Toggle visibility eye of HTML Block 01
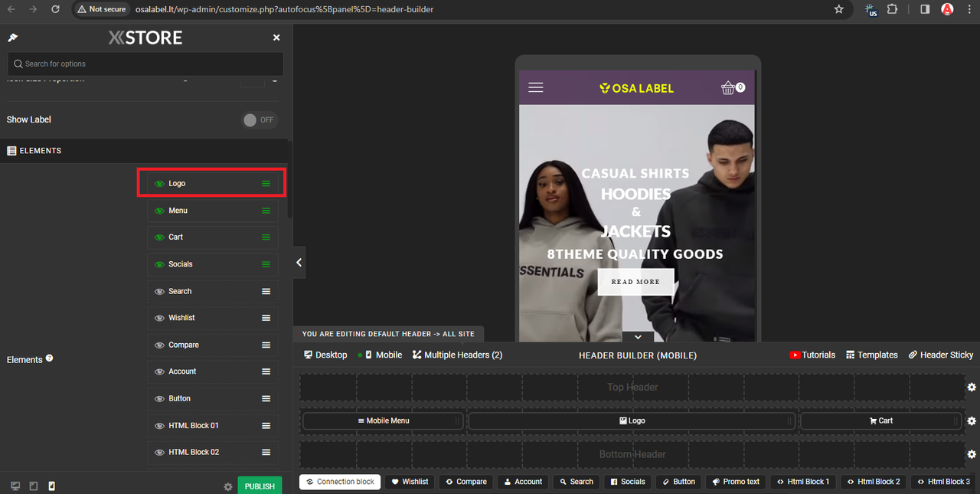Viewport: 980px width, 494px height. point(159,425)
